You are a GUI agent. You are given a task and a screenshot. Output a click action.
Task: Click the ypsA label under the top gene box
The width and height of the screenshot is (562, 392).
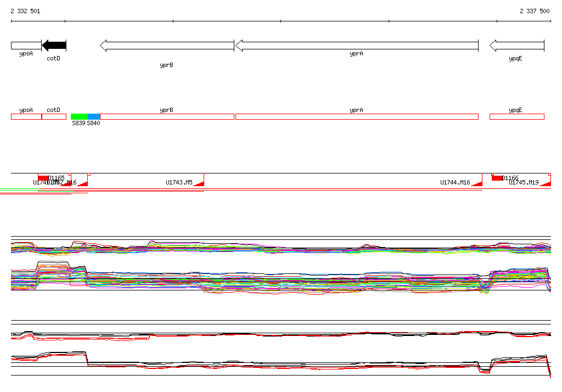[x=26, y=53]
